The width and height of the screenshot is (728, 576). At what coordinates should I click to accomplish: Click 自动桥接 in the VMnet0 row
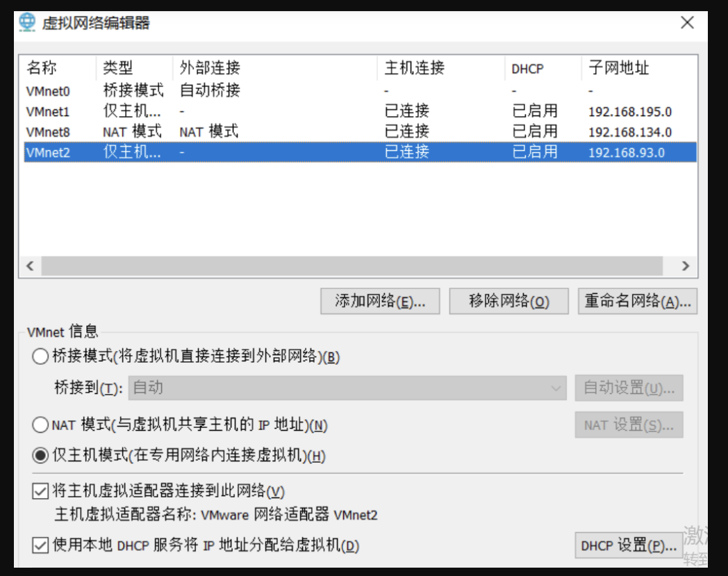210,90
